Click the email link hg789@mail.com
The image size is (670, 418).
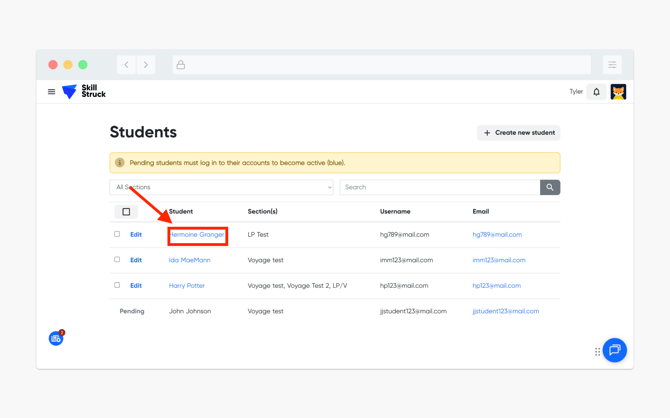coord(497,235)
